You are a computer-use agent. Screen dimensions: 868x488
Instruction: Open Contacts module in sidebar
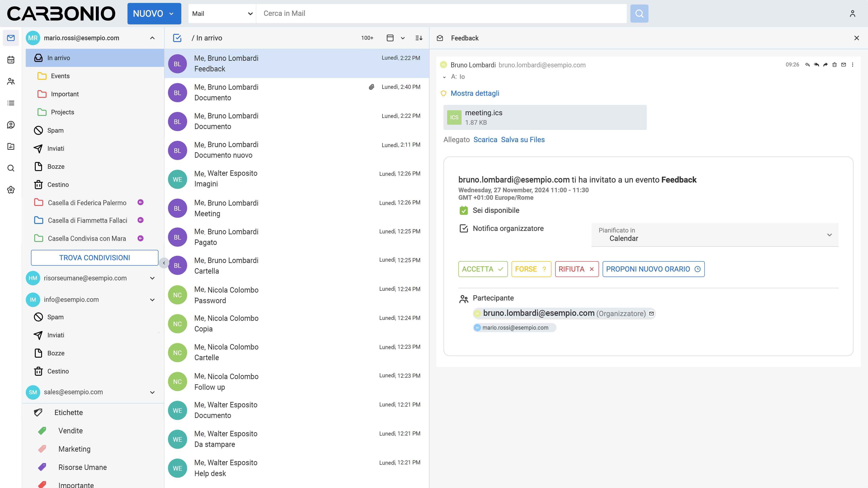pyautogui.click(x=11, y=81)
